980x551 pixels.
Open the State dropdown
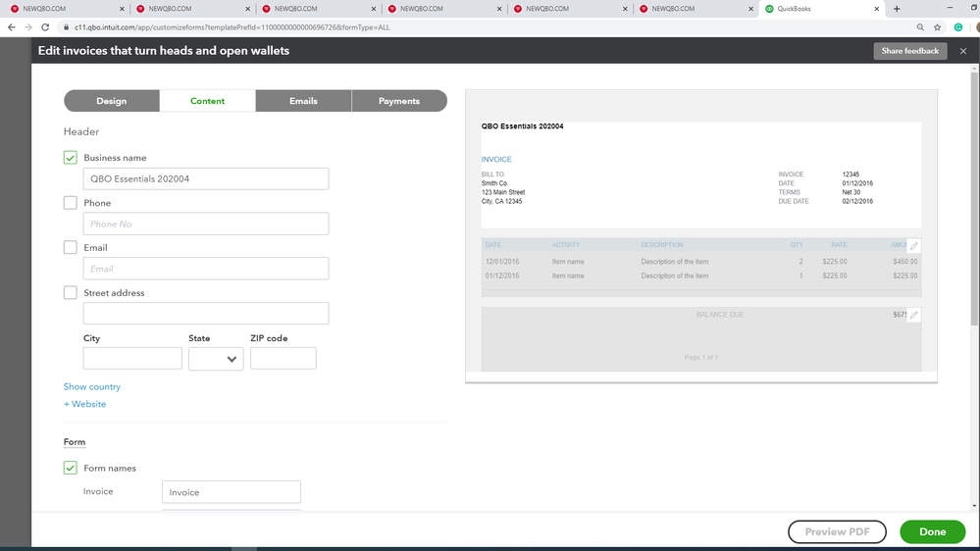pos(216,359)
